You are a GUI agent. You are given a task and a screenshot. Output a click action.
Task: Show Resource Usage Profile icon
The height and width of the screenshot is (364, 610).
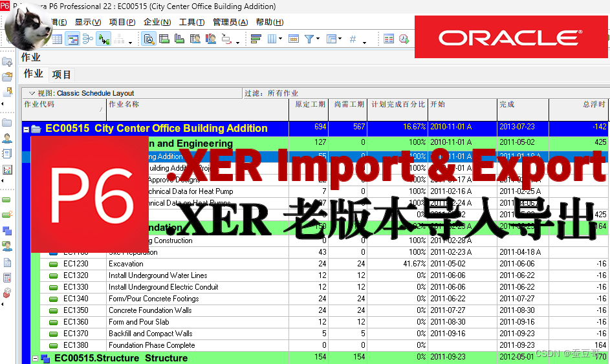click(x=210, y=39)
